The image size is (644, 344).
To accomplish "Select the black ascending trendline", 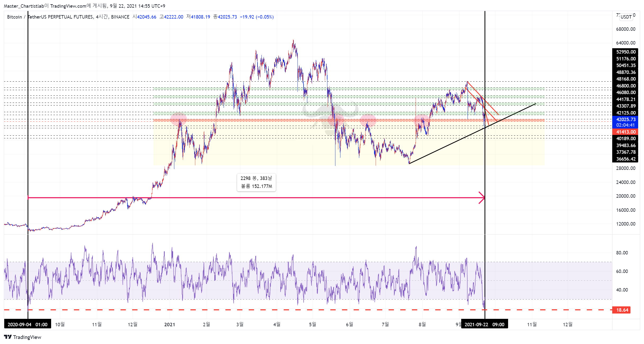I will click(x=473, y=134).
